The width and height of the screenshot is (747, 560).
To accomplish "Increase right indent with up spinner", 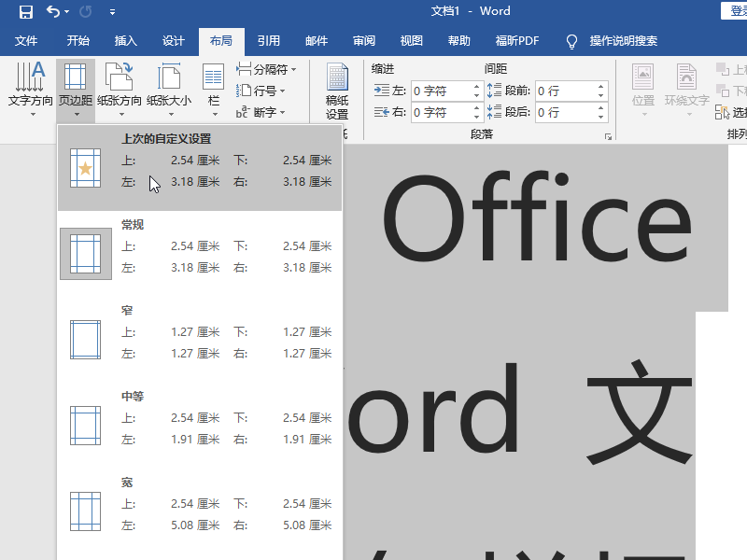I will point(477,108).
